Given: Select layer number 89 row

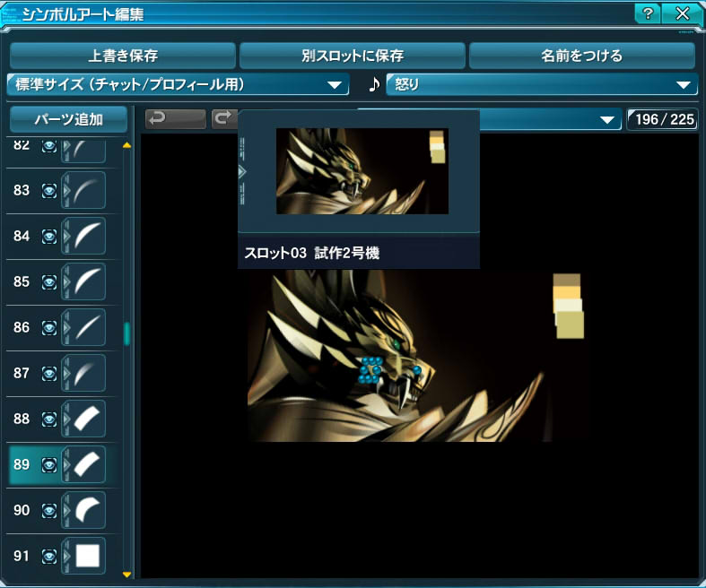Looking at the screenshot, I should point(63,464).
